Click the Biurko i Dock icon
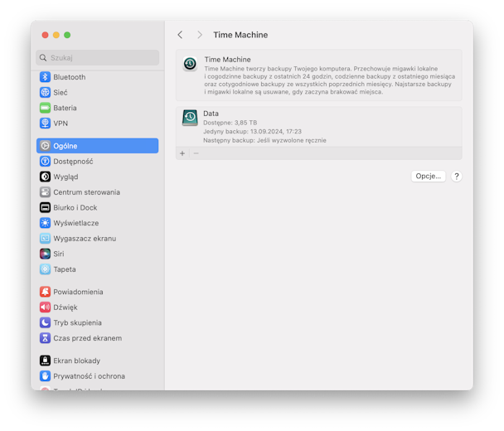Image resolution: width=504 pixels, height=431 pixels. tap(45, 207)
